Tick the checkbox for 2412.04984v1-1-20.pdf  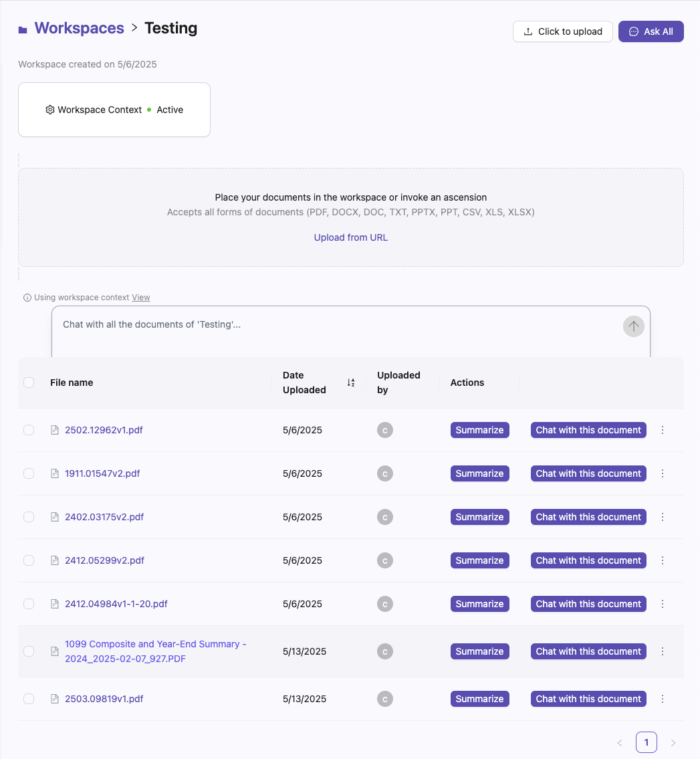(29, 604)
